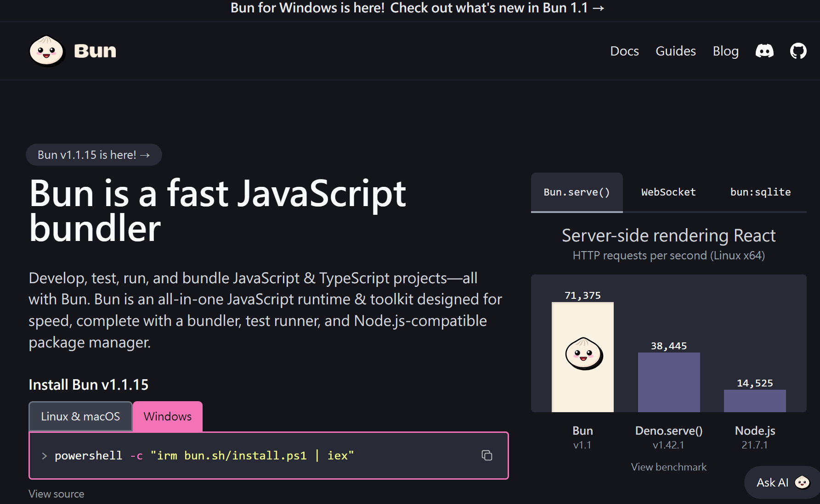The height and width of the screenshot is (504, 820).
Task: Click the View source link
Action: [x=57, y=494]
